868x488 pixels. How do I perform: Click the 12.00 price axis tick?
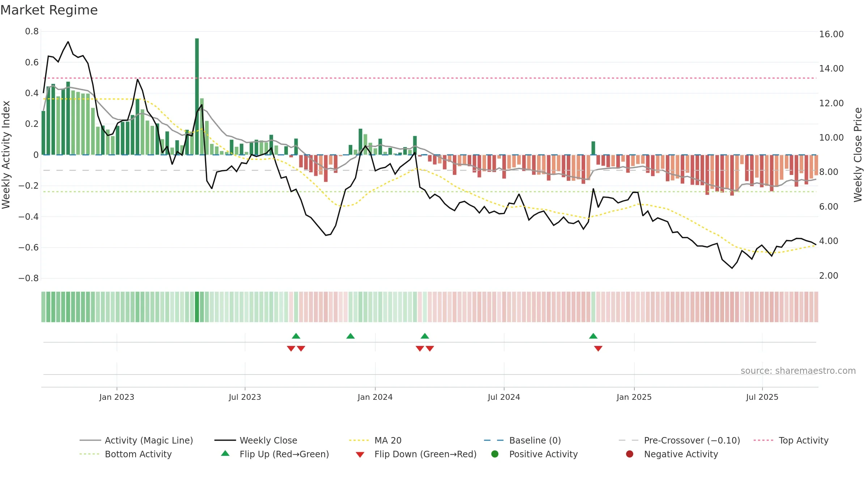pos(831,103)
